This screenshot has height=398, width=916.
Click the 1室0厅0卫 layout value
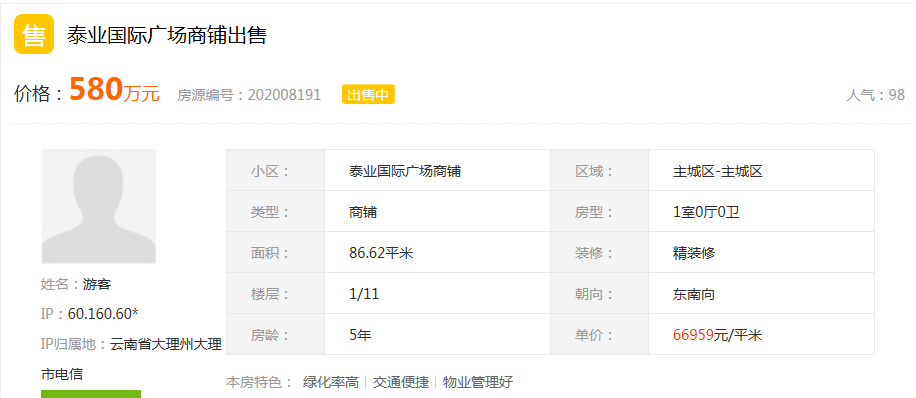(x=706, y=212)
